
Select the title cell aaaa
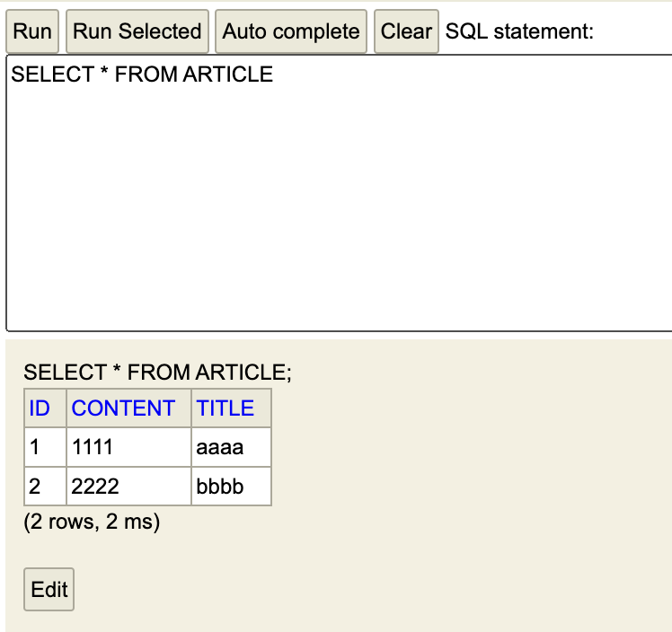231,447
